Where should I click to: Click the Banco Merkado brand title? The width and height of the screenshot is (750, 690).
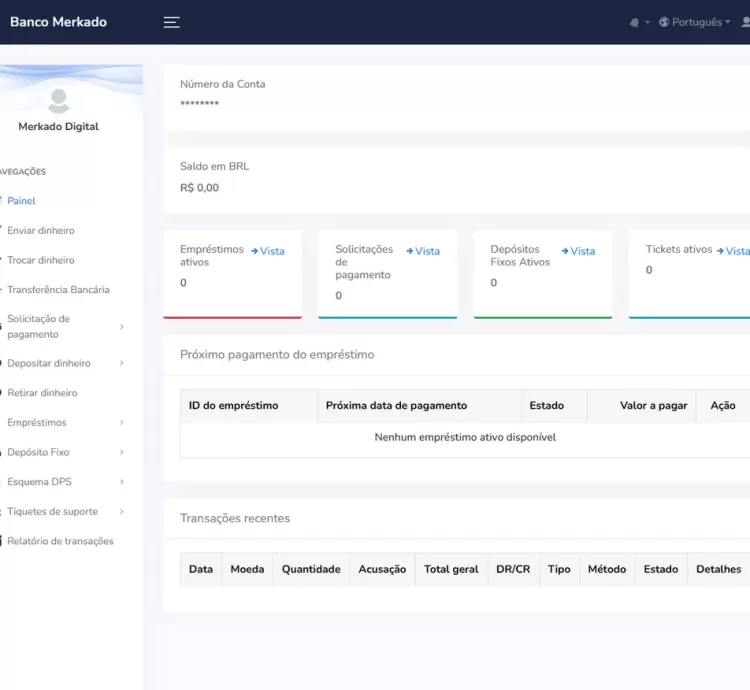[x=58, y=22]
